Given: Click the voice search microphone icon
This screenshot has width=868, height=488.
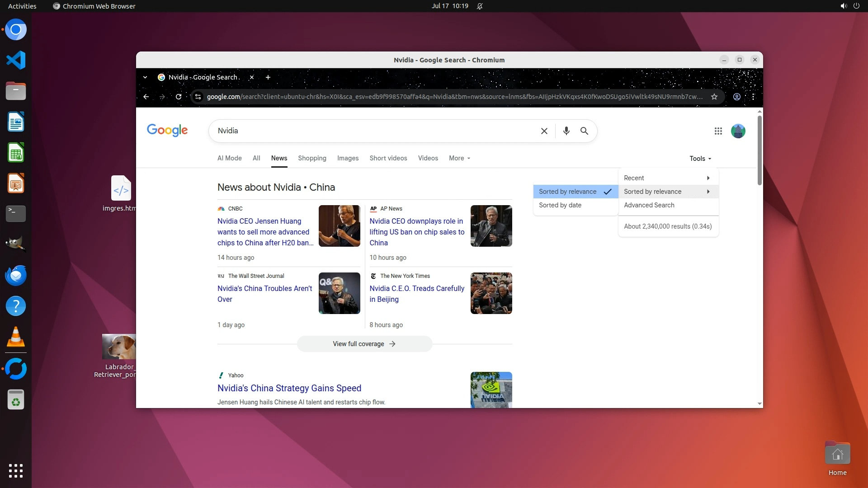Looking at the screenshot, I should [x=566, y=131].
